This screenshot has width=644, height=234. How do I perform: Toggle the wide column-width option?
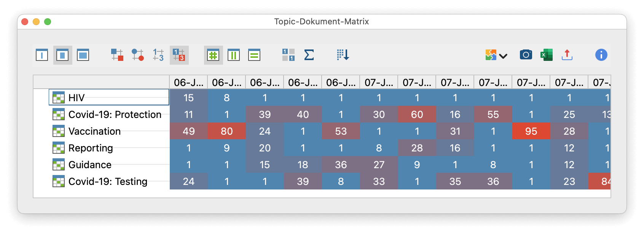point(83,55)
